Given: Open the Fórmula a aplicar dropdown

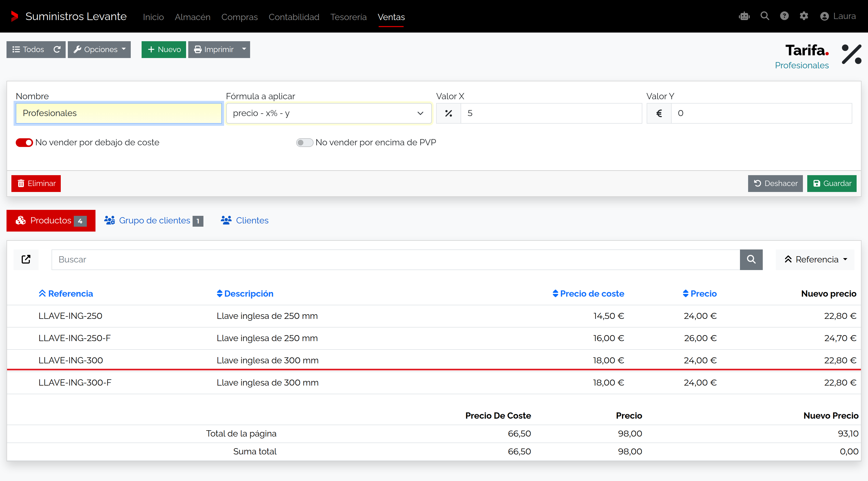Looking at the screenshot, I should point(328,114).
